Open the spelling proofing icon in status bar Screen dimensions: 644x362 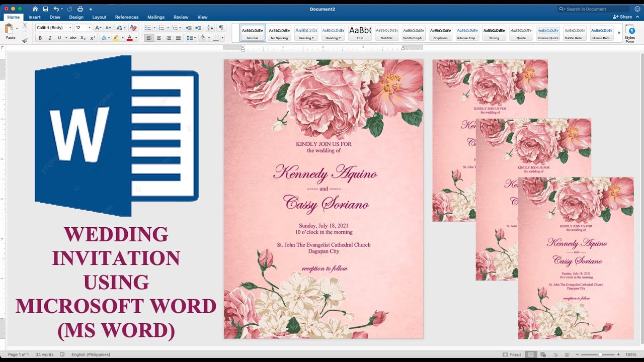pyautogui.click(x=62, y=354)
